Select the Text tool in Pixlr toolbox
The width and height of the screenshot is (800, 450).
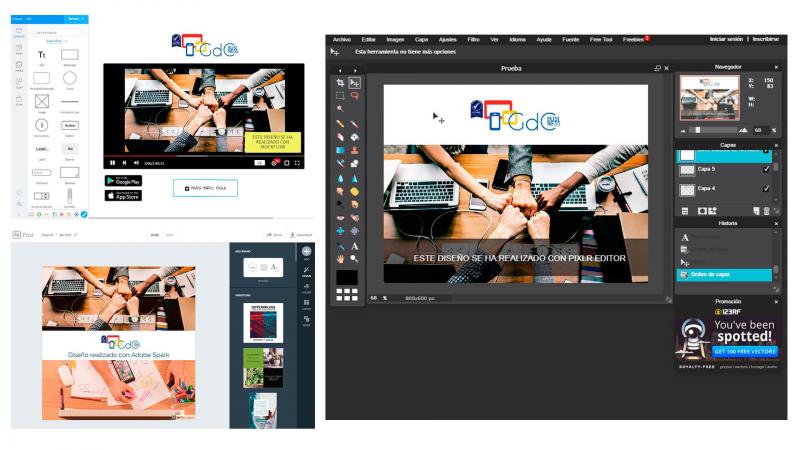click(x=354, y=246)
